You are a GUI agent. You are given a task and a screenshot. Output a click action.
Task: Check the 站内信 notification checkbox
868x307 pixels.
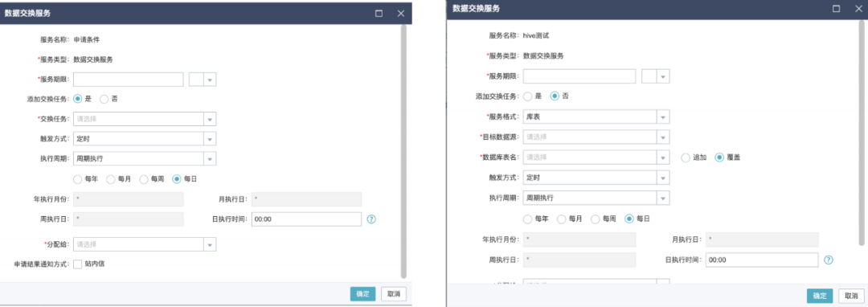coord(77,264)
